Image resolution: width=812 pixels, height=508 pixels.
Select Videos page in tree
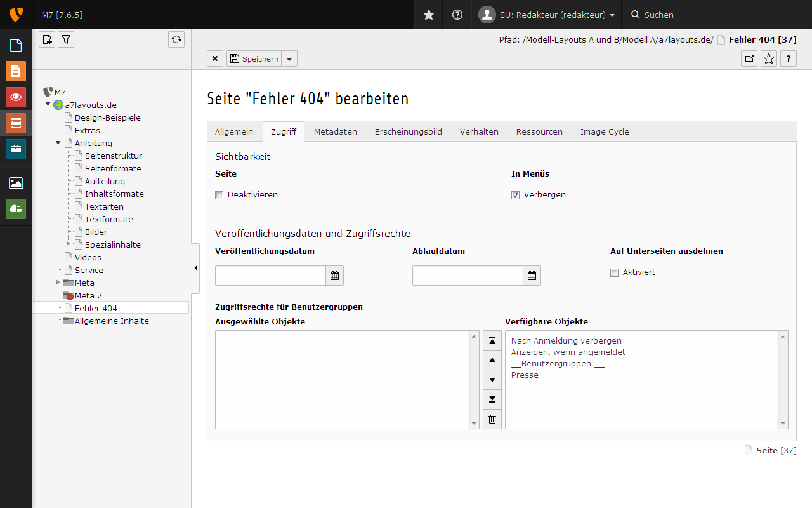pos(88,257)
